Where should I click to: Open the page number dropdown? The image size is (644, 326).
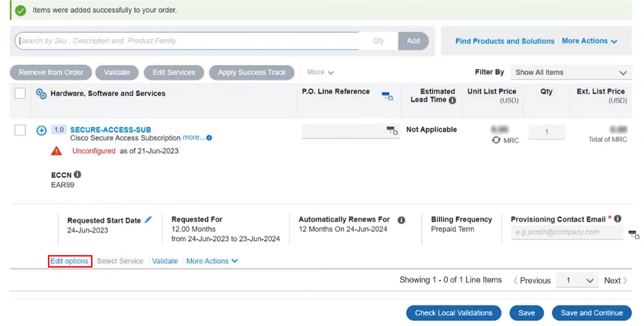[577, 280]
